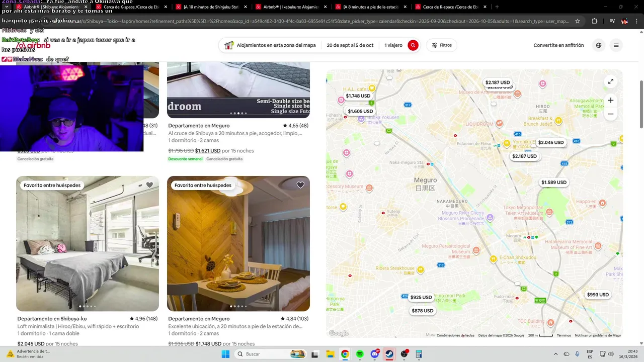Screen dimensions: 644x362
Task: Switch to Ikebukuro Airbnb browser tab
Action: 291,7
